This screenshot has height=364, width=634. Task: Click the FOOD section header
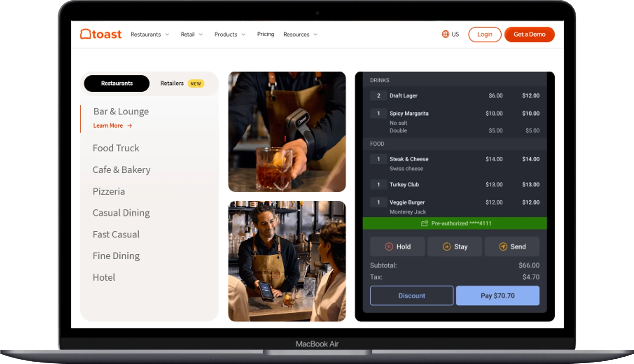pos(455,143)
